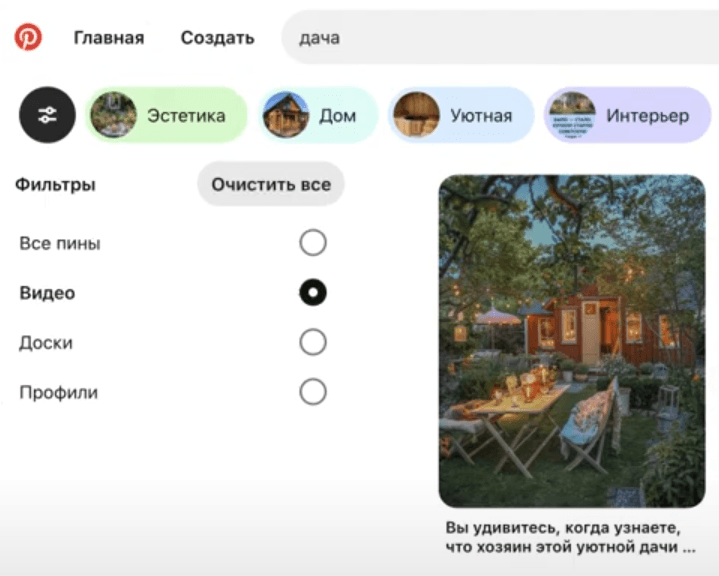Click the Очистить все button
This screenshot has width=719, height=576.
(x=271, y=184)
